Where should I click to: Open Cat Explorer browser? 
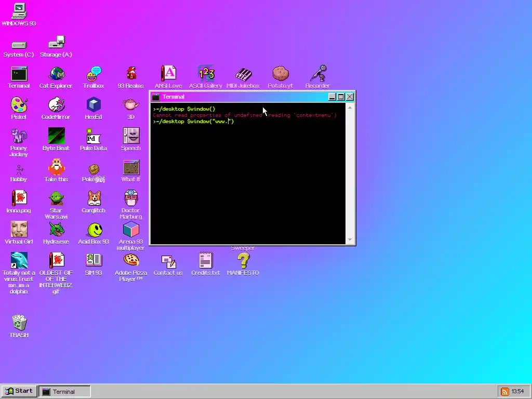point(56,78)
